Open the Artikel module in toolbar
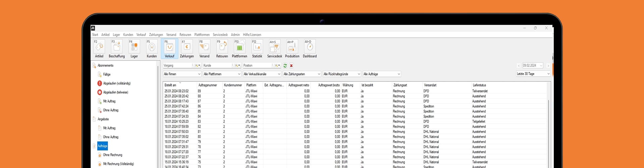Viewport: 644px width, 168px height. 99,47
